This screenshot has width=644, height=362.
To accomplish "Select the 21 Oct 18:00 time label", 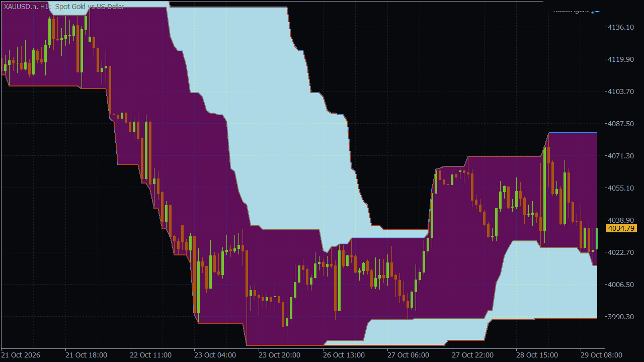I will pos(86,355).
